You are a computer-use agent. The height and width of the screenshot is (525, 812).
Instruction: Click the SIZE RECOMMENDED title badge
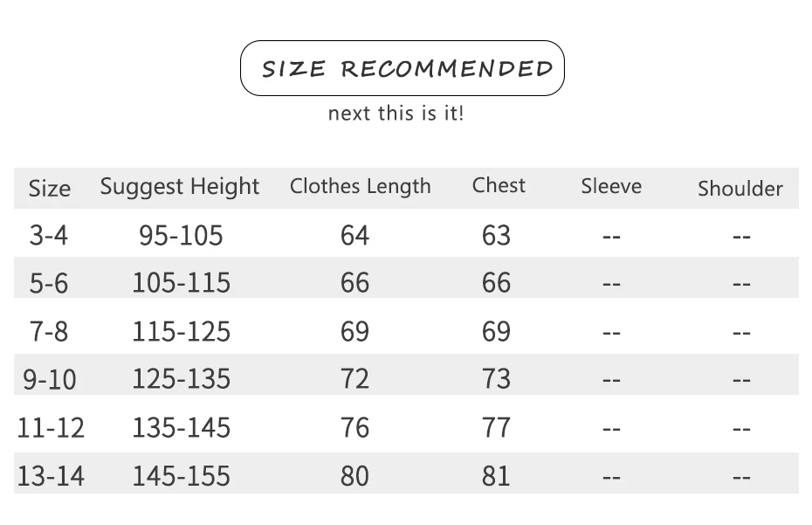click(x=403, y=68)
